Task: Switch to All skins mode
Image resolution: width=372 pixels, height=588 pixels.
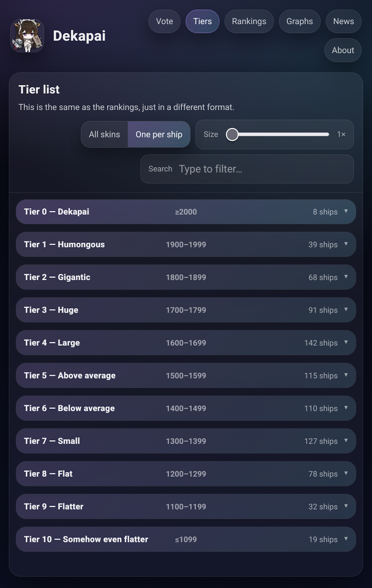Action: [x=105, y=134]
